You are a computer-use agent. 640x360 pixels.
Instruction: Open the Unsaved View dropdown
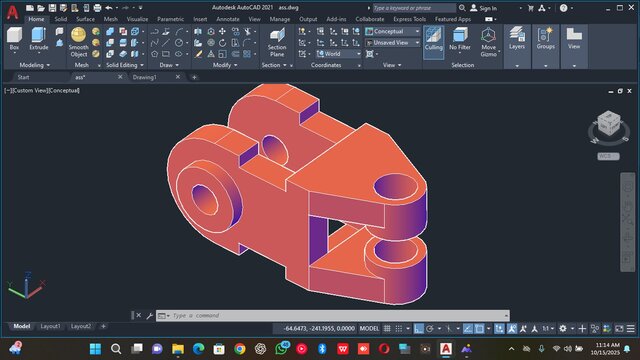(392, 42)
